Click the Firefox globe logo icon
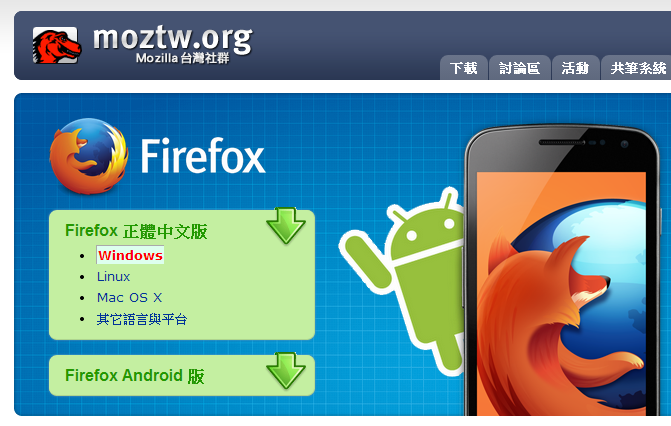 [x=89, y=156]
